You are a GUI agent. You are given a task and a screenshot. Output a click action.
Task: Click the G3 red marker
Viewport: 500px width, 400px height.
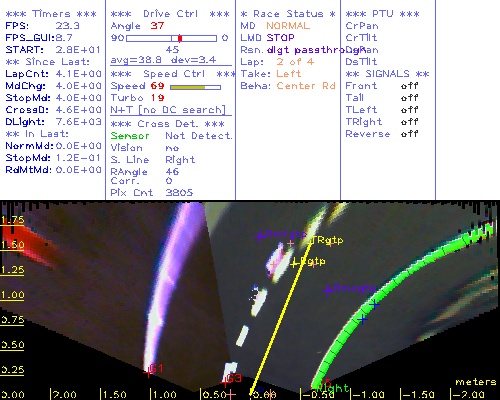pos(225,382)
